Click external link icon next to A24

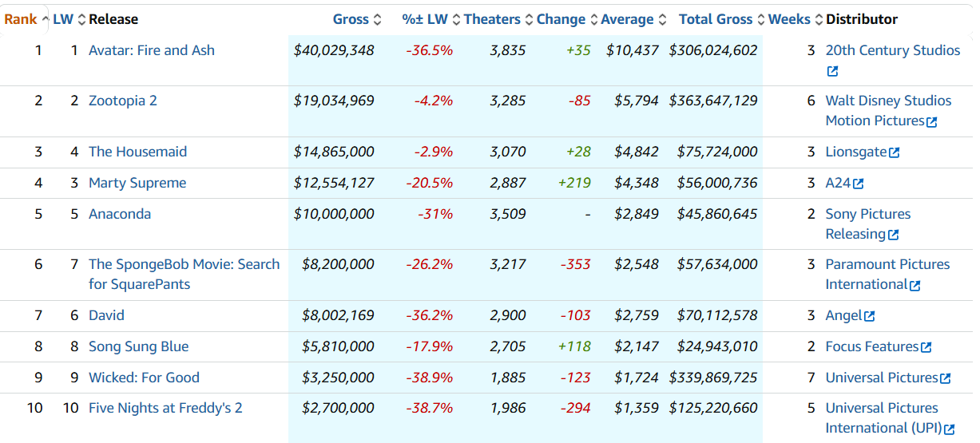pyautogui.click(x=858, y=184)
